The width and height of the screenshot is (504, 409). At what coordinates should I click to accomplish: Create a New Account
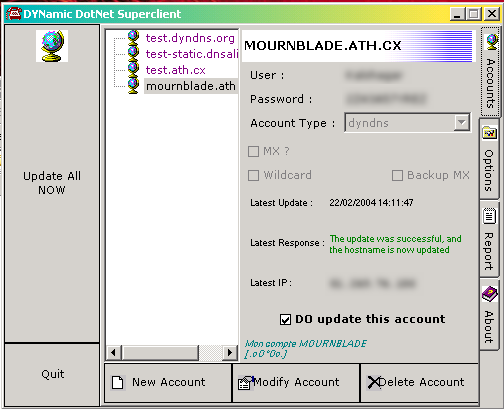[168, 383]
